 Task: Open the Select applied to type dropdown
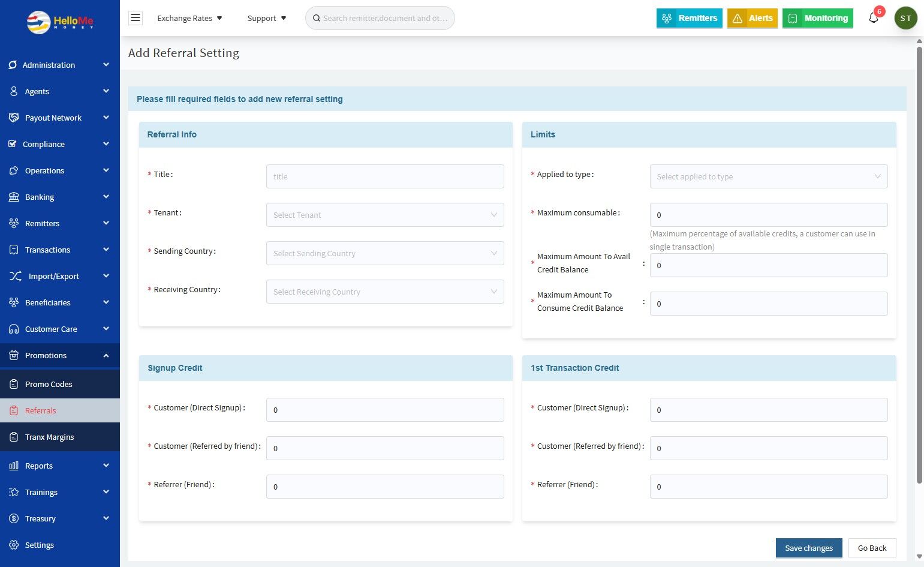pos(769,176)
